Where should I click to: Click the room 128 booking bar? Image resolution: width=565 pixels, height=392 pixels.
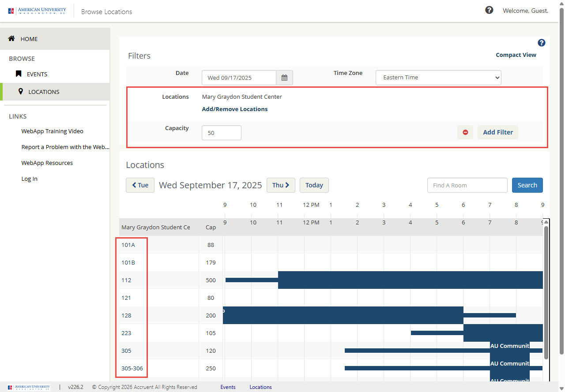(343, 315)
